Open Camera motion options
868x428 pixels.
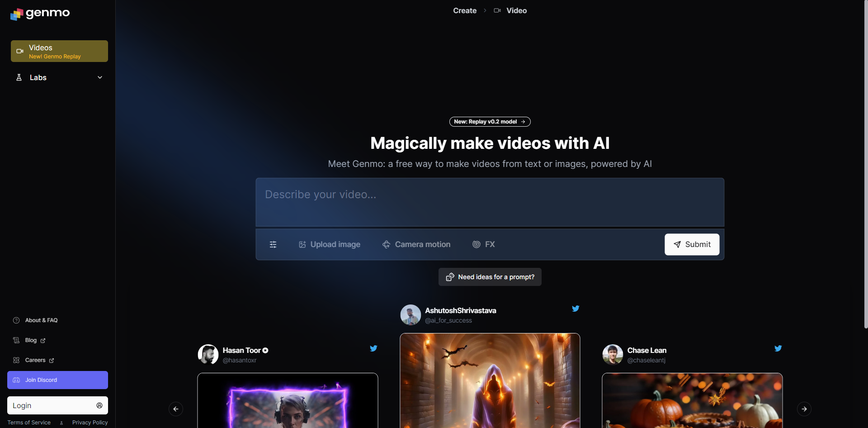coord(416,244)
